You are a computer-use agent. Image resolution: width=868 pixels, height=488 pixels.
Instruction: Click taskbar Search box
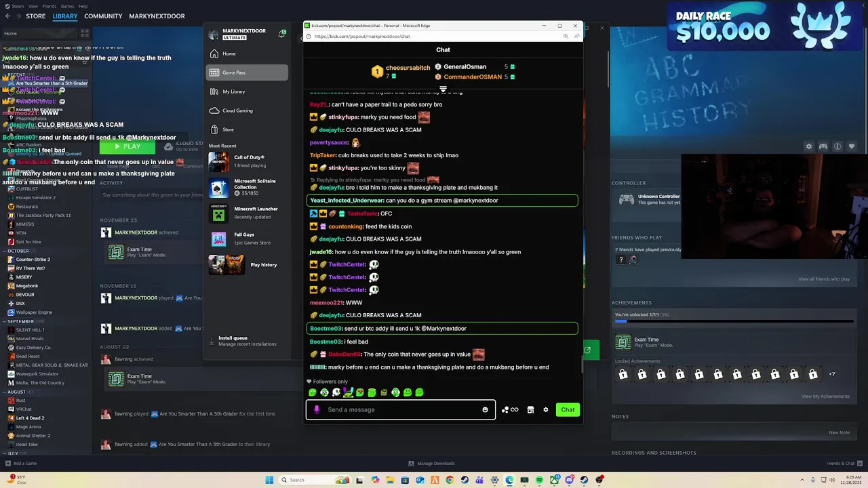(x=314, y=480)
